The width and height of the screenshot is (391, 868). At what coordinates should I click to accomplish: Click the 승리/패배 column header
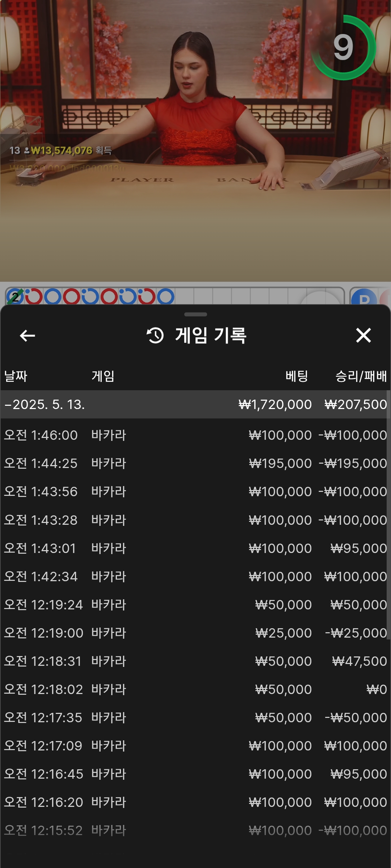[361, 376]
